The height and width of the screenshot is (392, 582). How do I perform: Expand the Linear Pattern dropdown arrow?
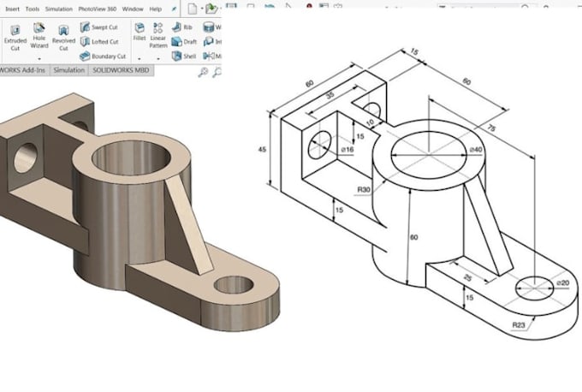[158, 59]
